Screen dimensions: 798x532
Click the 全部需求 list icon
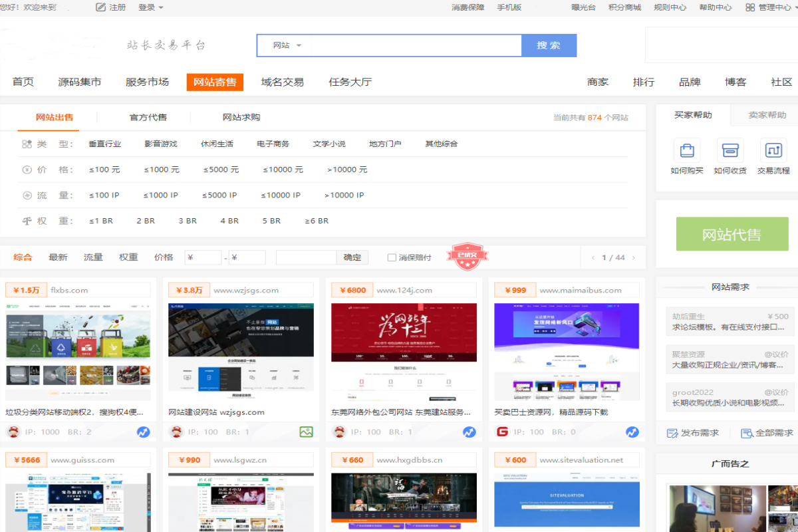(747, 433)
